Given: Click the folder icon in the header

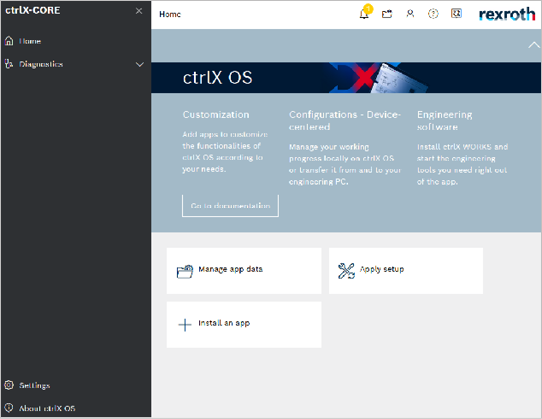Looking at the screenshot, I should pyautogui.click(x=387, y=14).
